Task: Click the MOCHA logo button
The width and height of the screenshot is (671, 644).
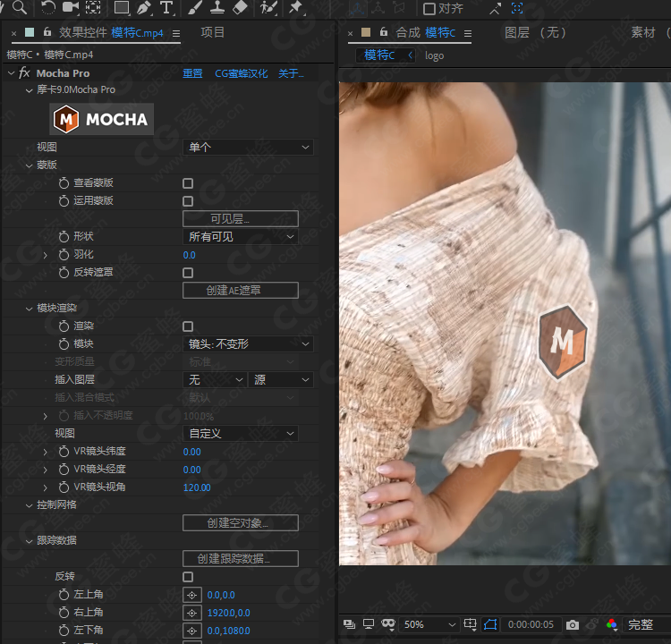Action: 101,119
